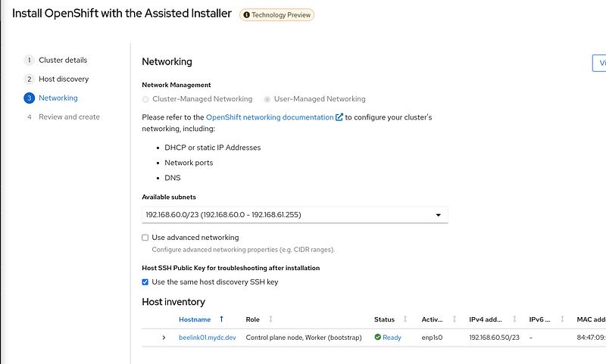The image size is (606, 364).
Task: Uncheck Use the same host discovery SSH key
Action: pyautogui.click(x=145, y=282)
